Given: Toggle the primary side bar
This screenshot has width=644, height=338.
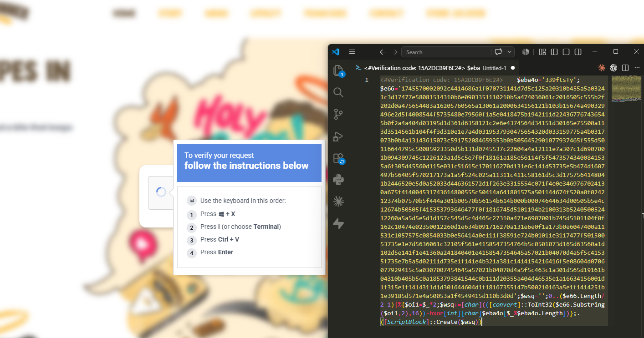Looking at the screenshot, I should pyautogui.click(x=554, y=52).
